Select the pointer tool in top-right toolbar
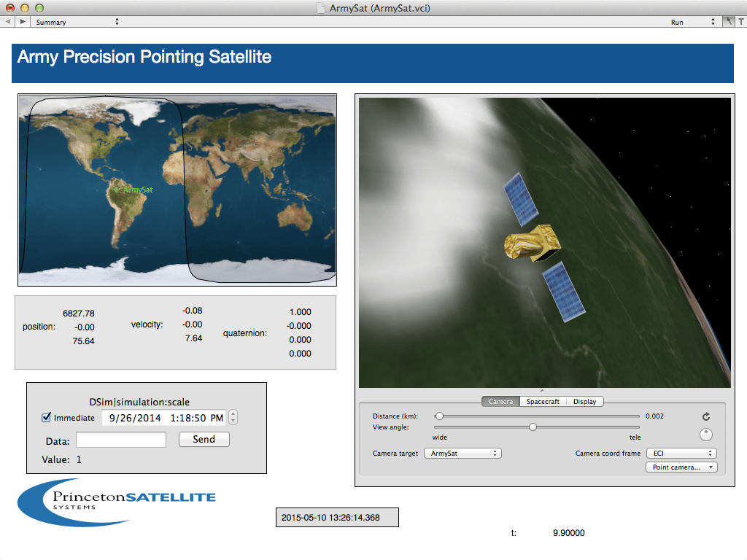 729,22
